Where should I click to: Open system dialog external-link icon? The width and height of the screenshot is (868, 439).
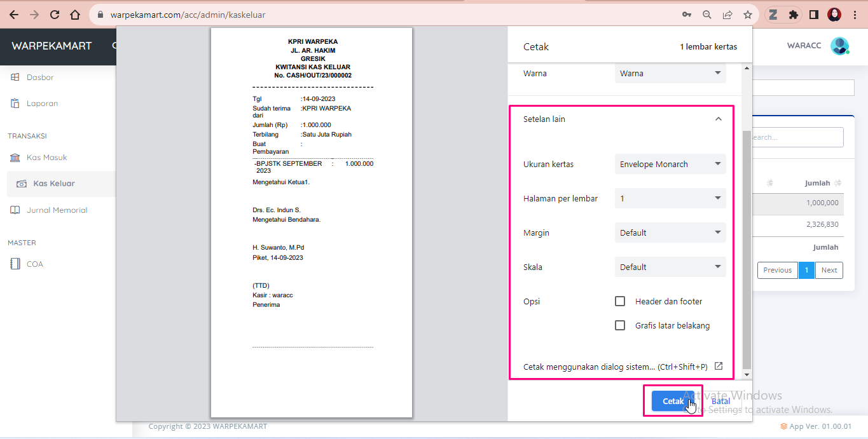pos(719,366)
